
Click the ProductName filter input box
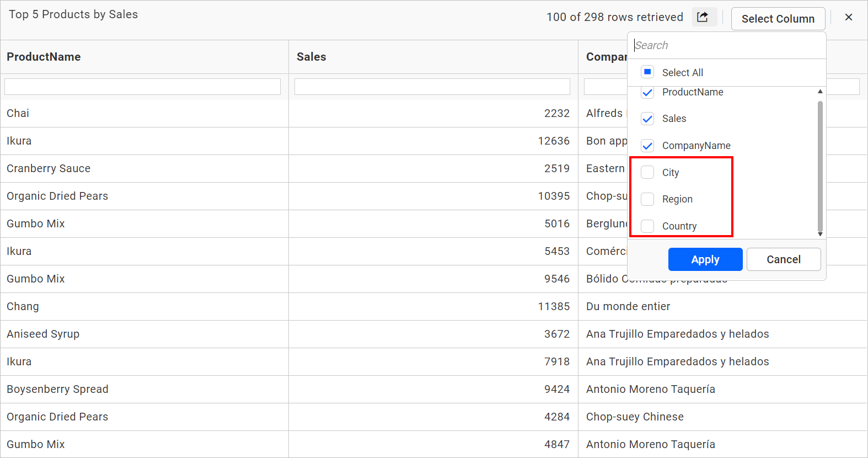pyautogui.click(x=142, y=87)
